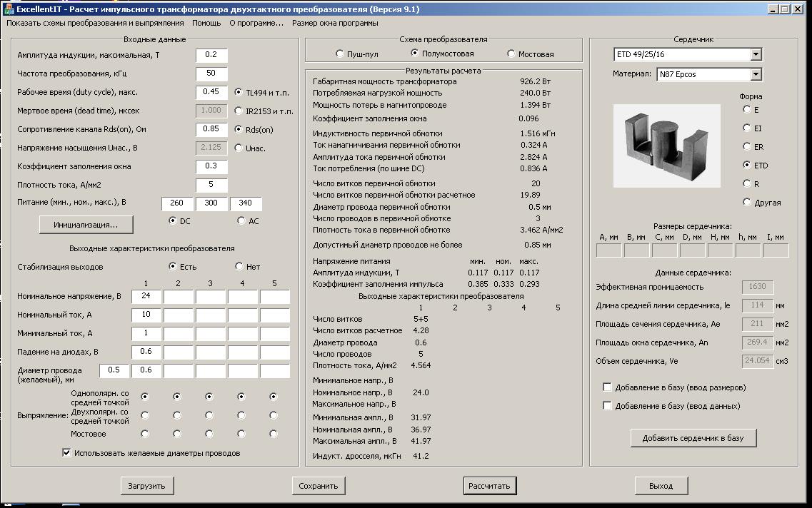Open the О программе... menu
812x508 pixels.
[256, 23]
